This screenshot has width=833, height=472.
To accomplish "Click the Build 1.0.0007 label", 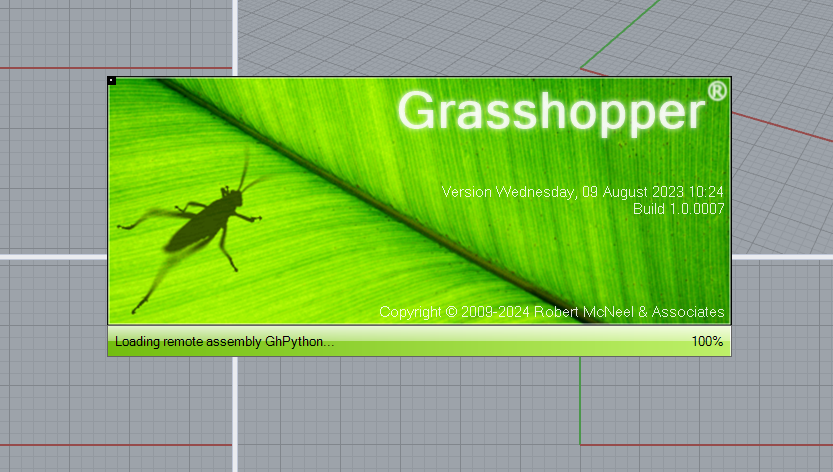I will 678,209.
